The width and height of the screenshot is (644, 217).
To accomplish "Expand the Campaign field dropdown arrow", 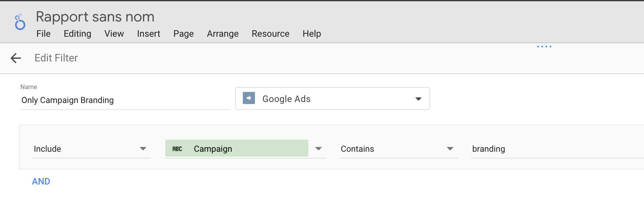I will tap(318, 149).
